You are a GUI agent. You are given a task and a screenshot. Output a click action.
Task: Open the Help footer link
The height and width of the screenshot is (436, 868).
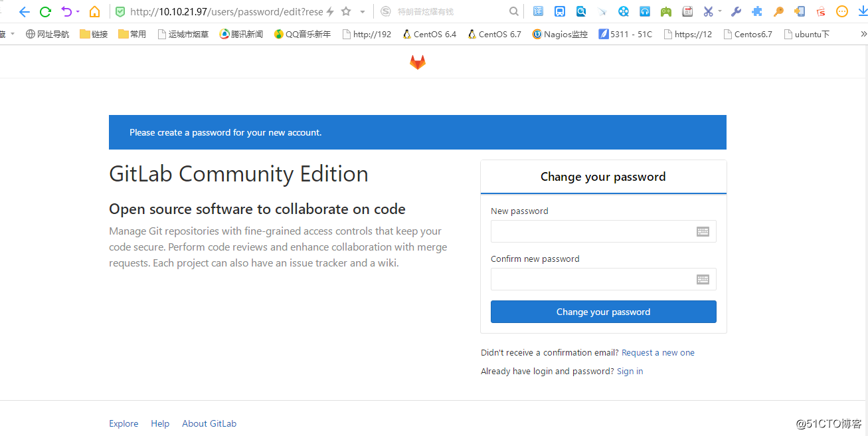160,423
